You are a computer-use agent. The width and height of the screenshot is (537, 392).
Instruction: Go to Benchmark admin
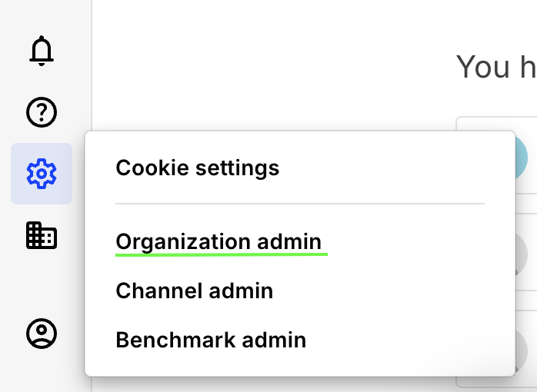tap(211, 340)
